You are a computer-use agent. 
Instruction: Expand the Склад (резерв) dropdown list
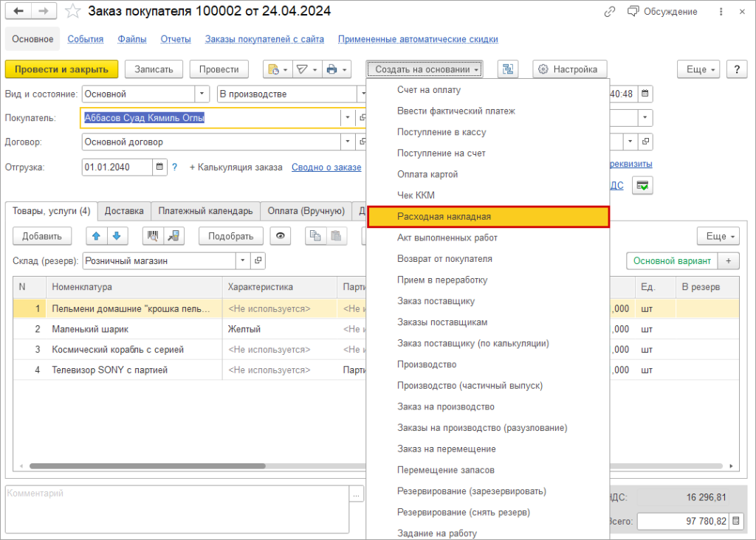243,260
